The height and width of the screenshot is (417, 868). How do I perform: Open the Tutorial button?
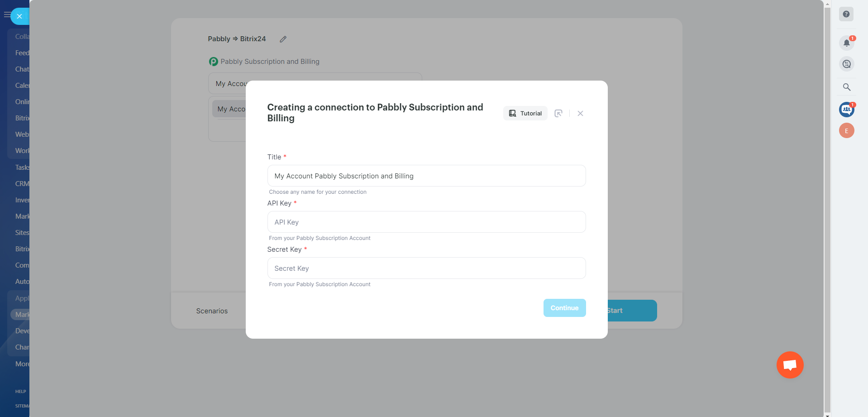pos(525,113)
